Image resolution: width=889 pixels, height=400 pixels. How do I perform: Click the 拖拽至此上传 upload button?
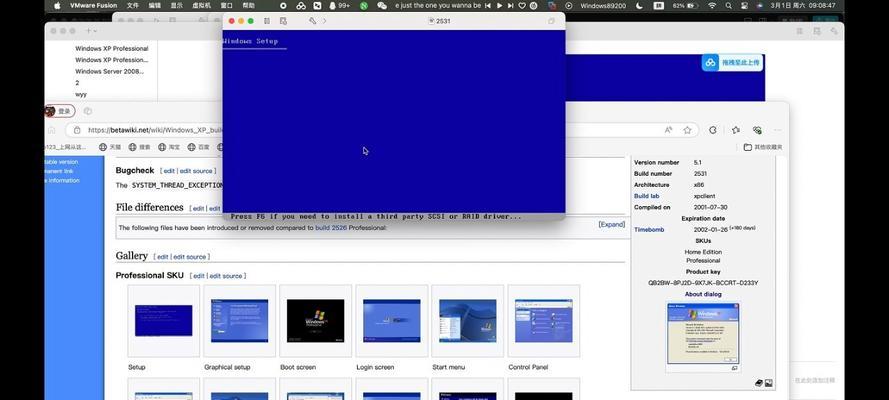pyautogui.click(x=733, y=62)
